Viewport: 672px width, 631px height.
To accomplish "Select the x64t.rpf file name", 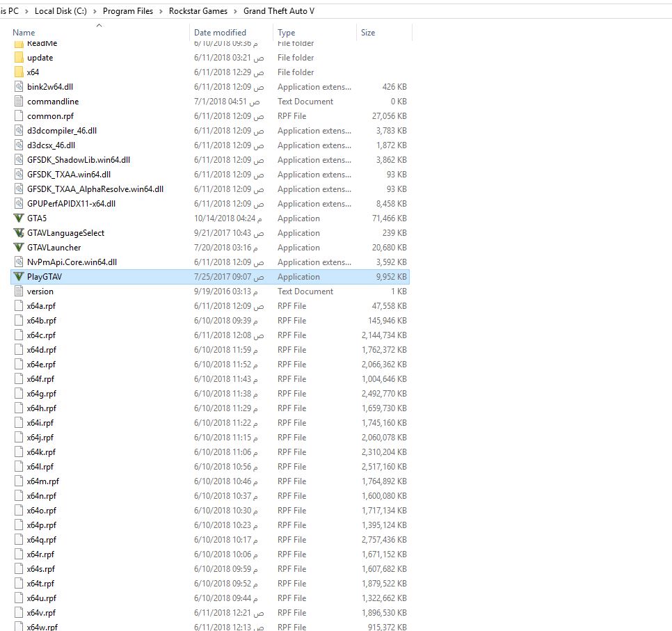I will [41, 584].
